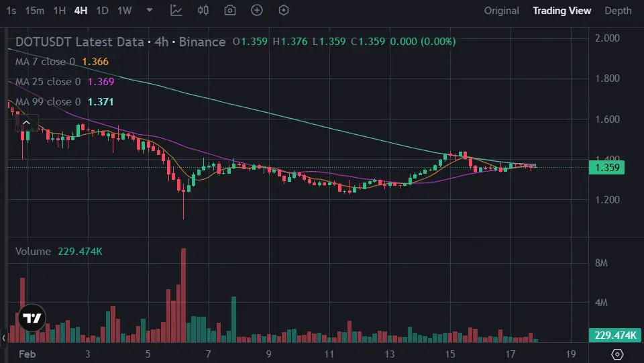Switch the interval to 1D

102,11
